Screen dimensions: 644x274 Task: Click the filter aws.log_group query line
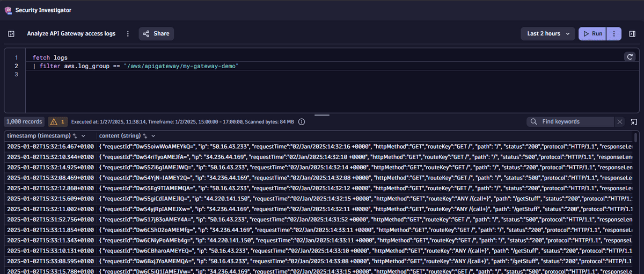[135, 66]
